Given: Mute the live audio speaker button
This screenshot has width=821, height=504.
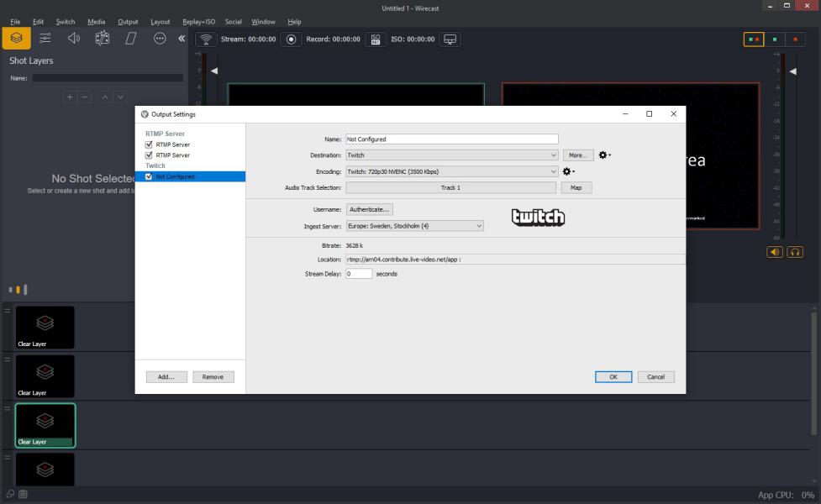Looking at the screenshot, I should pyautogui.click(x=775, y=252).
